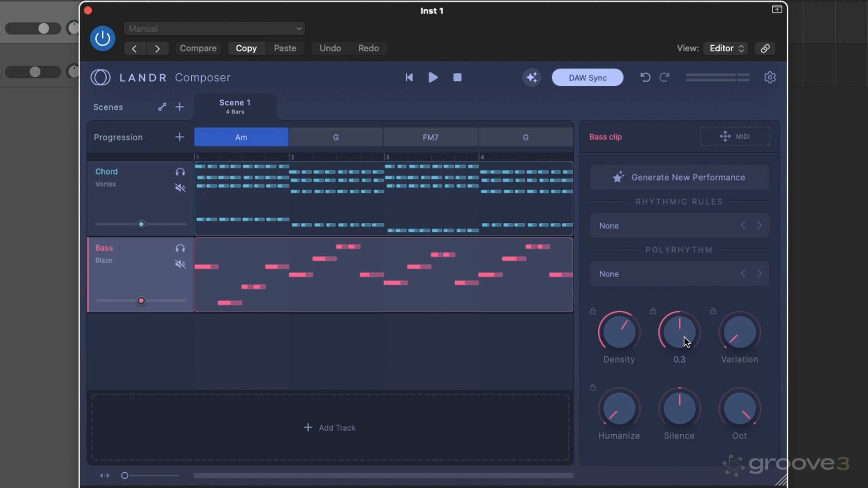Select the Chord Vortex track header
This screenshot has width=868, height=488.
pyautogui.click(x=141, y=198)
